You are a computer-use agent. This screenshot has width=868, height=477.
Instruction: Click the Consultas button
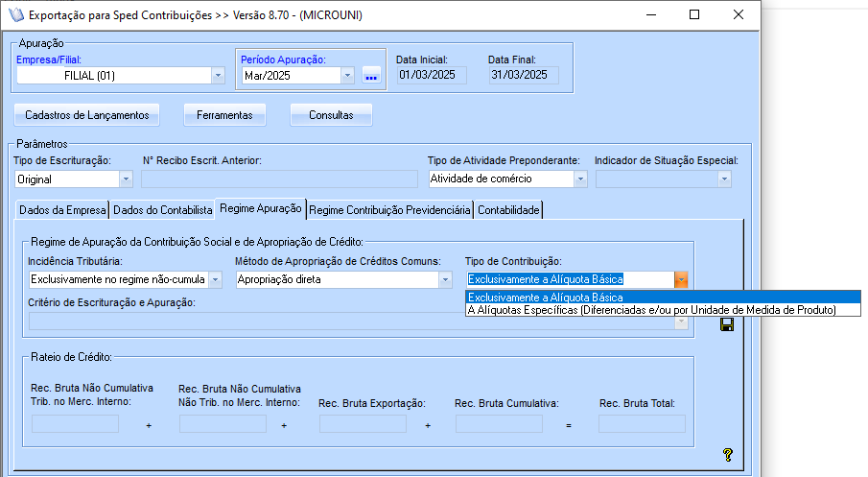331,115
